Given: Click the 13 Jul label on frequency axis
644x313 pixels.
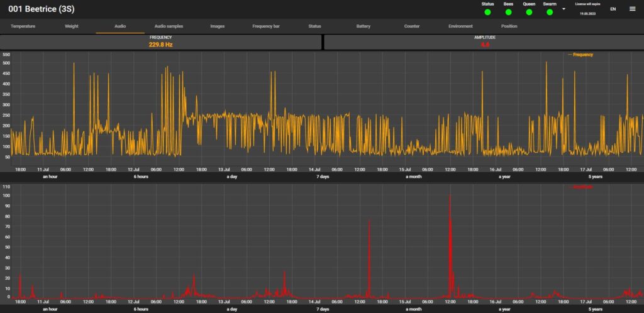Looking at the screenshot, I should [x=223, y=170].
